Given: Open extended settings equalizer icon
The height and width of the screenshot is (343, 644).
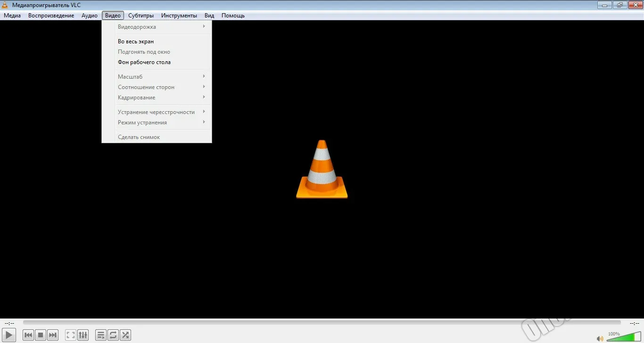Looking at the screenshot, I should 83,335.
